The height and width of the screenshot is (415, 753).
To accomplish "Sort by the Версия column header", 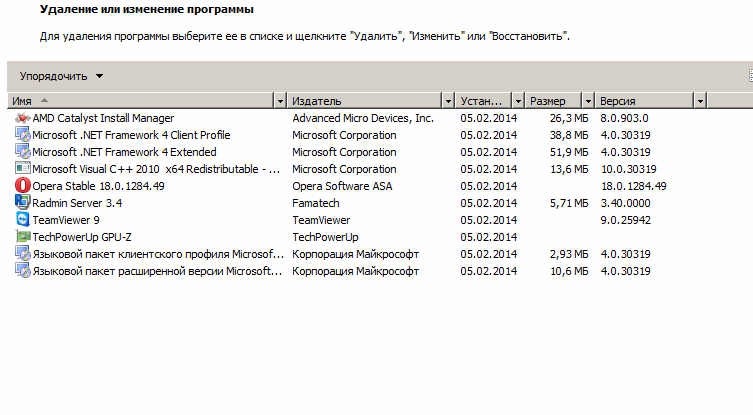I will coord(645,101).
